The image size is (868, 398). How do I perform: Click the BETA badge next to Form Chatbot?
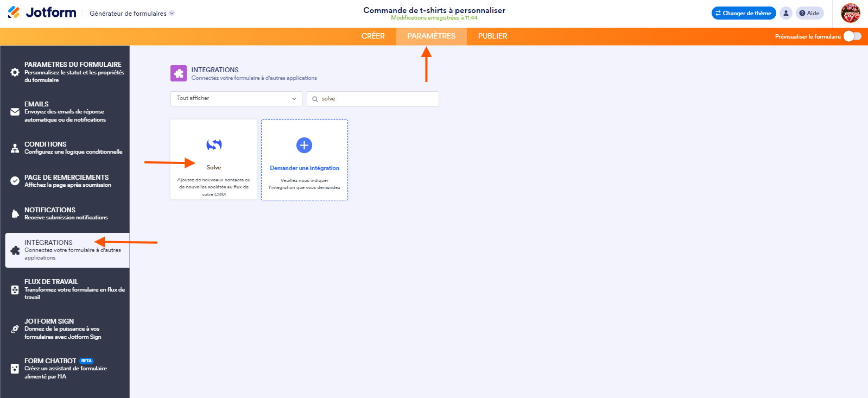point(86,361)
